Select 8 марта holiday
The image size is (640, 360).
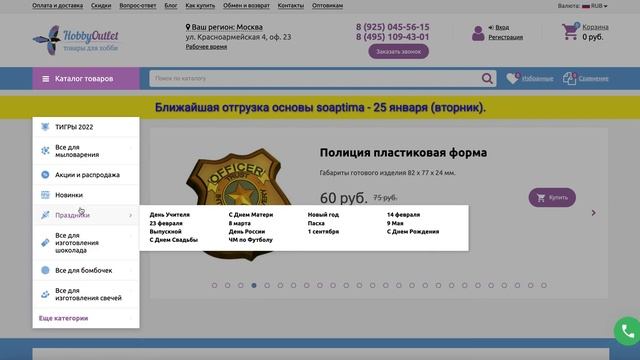point(240,223)
